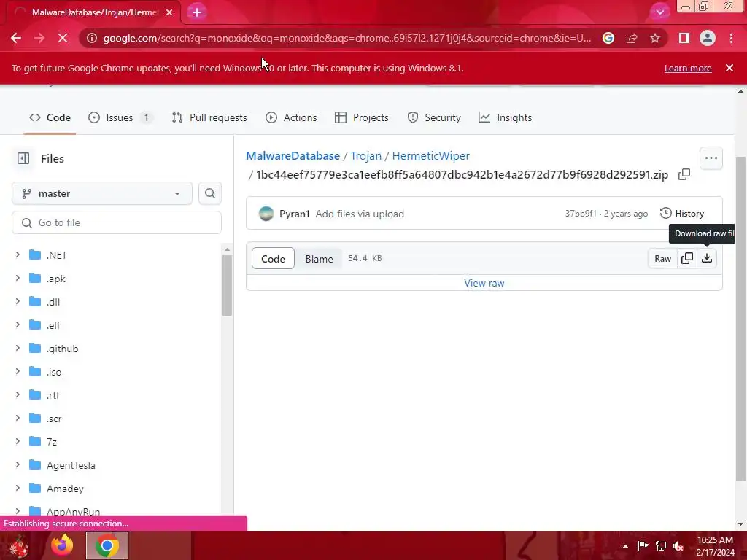Open the Amadey folder
The image size is (747, 560).
pos(65,489)
